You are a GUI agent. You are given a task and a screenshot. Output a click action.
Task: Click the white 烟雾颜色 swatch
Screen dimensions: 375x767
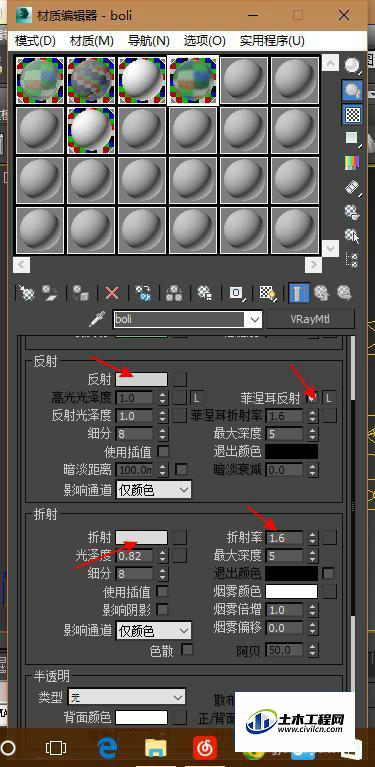[291, 592]
